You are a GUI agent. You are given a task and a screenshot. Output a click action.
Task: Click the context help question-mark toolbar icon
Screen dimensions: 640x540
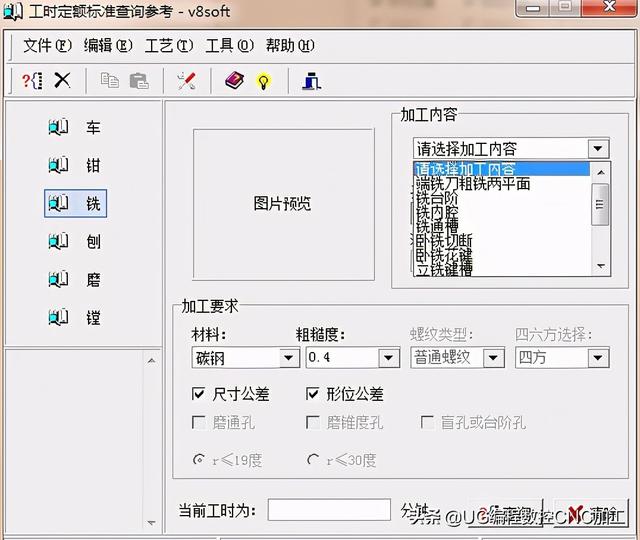(32, 80)
